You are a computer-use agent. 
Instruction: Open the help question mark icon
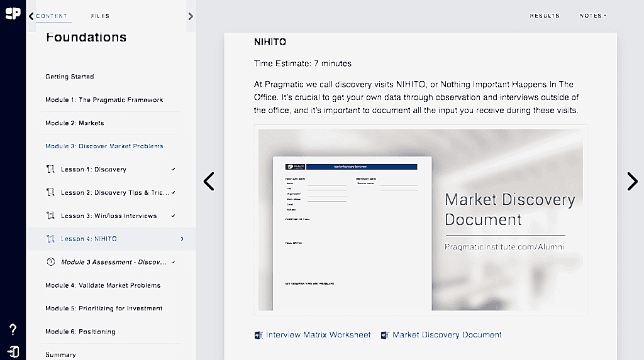pos(13,330)
